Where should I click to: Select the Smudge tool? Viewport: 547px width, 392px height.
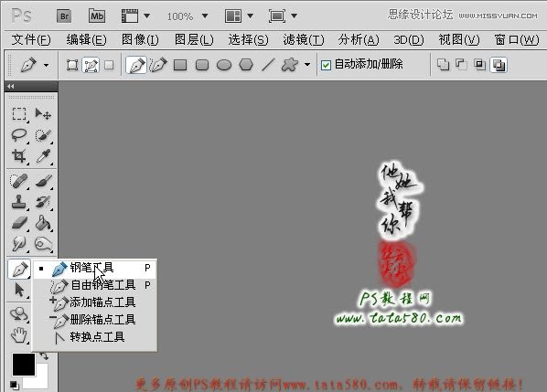19,244
